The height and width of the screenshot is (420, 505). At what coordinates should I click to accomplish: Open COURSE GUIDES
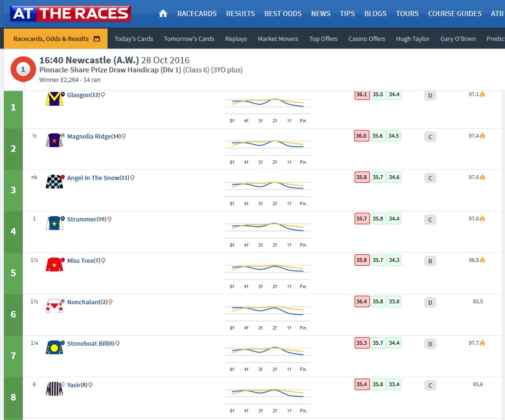(455, 13)
